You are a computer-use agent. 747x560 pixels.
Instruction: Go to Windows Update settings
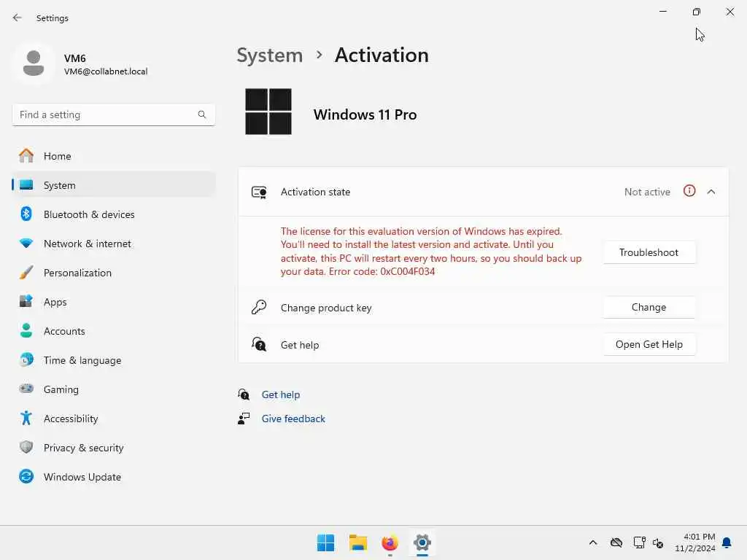click(113, 476)
